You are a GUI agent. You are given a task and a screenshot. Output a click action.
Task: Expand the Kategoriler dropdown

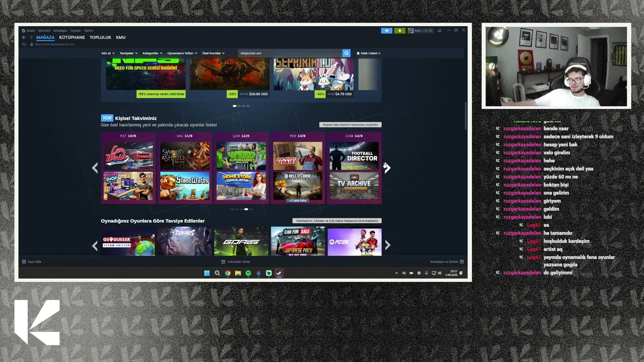pyautogui.click(x=152, y=53)
